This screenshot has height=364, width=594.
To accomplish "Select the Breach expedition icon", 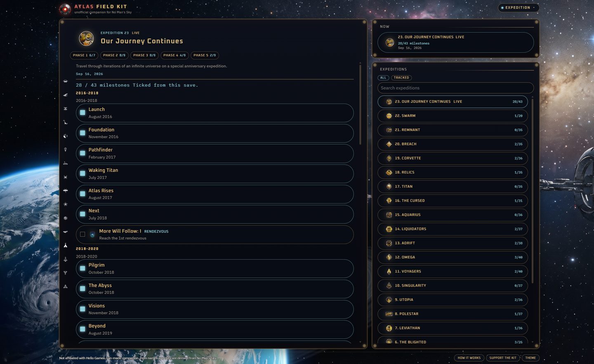I will (x=389, y=144).
